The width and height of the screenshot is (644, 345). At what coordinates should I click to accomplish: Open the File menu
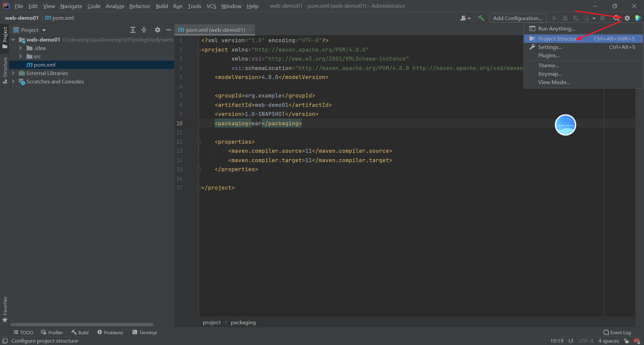click(x=19, y=6)
